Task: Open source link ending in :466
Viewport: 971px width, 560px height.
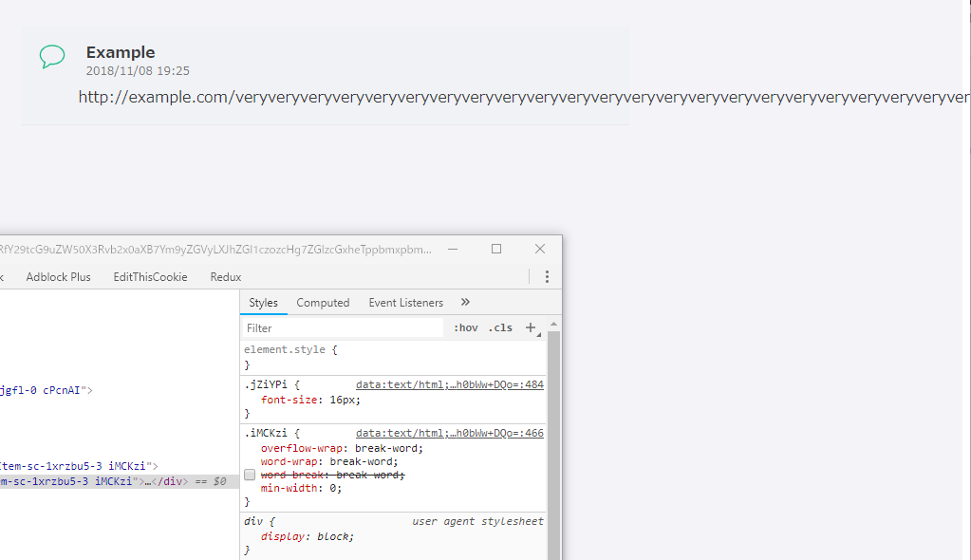Action: tap(450, 433)
